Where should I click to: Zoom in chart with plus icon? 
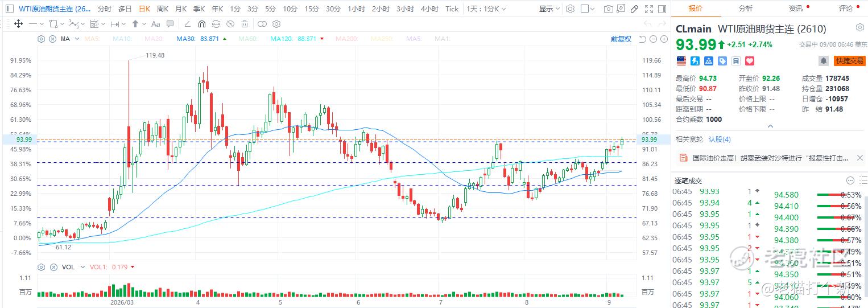click(x=664, y=39)
